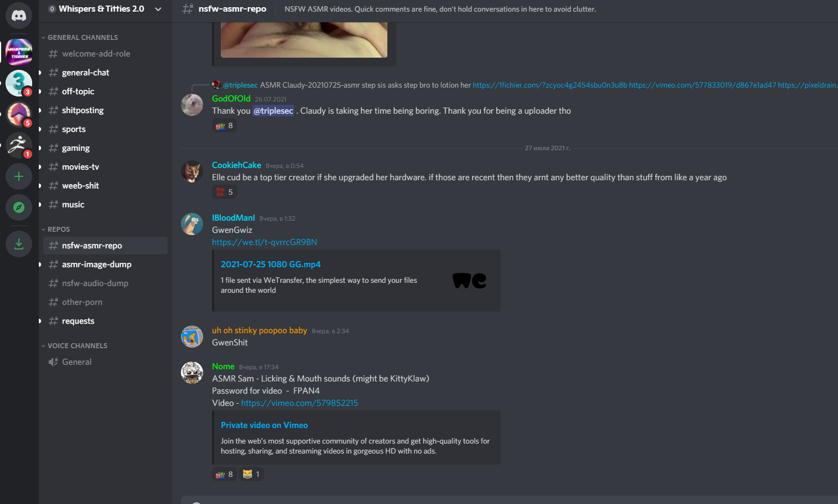Viewport: 838px width, 504px height.
Task: Select the Whispers & Titties server icon
Action: click(x=19, y=52)
